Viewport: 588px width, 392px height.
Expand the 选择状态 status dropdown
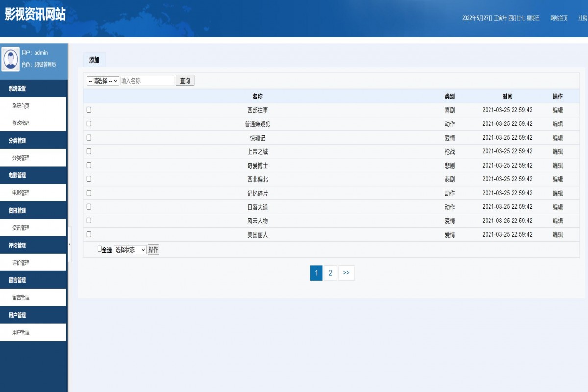[x=130, y=250]
